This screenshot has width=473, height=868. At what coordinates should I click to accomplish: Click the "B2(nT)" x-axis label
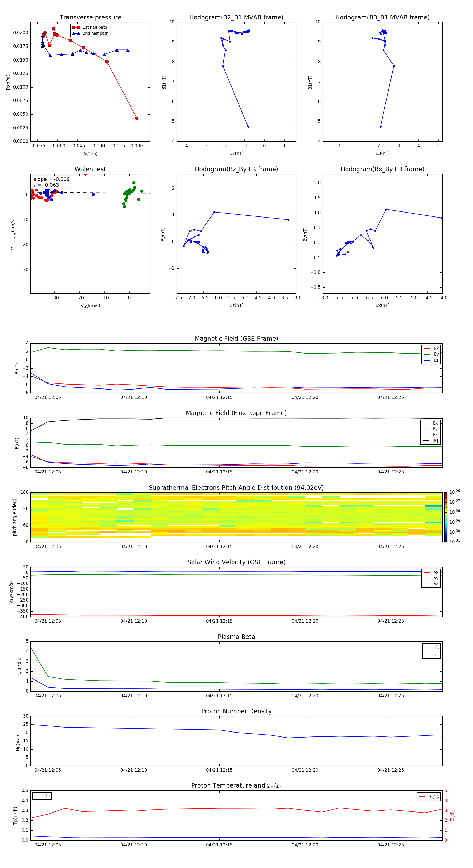[236, 153]
